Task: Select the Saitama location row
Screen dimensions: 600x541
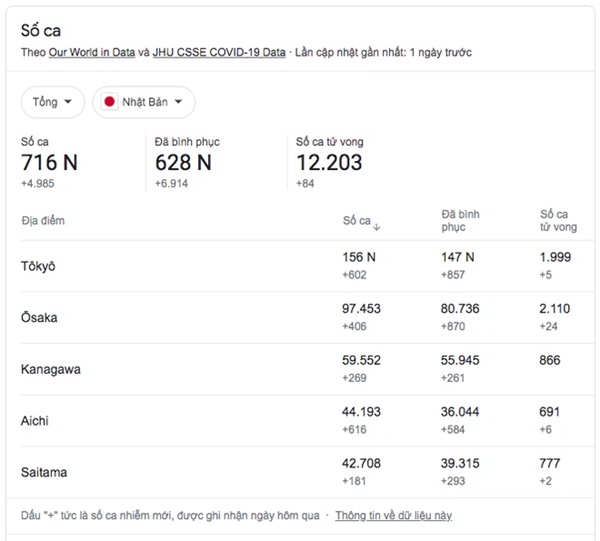Action: (x=43, y=472)
